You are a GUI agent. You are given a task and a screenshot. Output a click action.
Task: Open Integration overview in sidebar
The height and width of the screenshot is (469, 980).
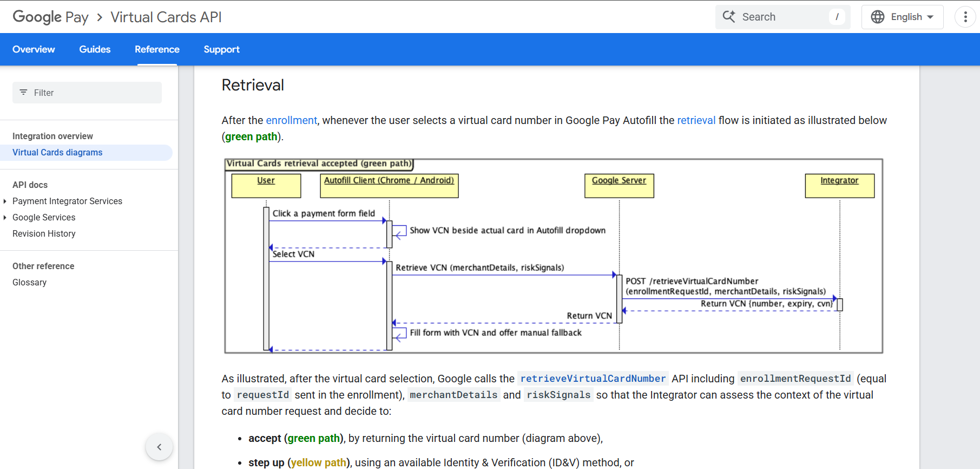[x=52, y=136]
